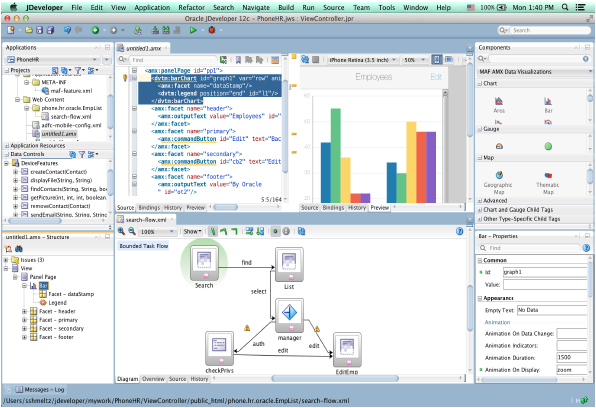596x408 pixels.
Task: Click Edit link in Employees preview
Action: coord(436,77)
